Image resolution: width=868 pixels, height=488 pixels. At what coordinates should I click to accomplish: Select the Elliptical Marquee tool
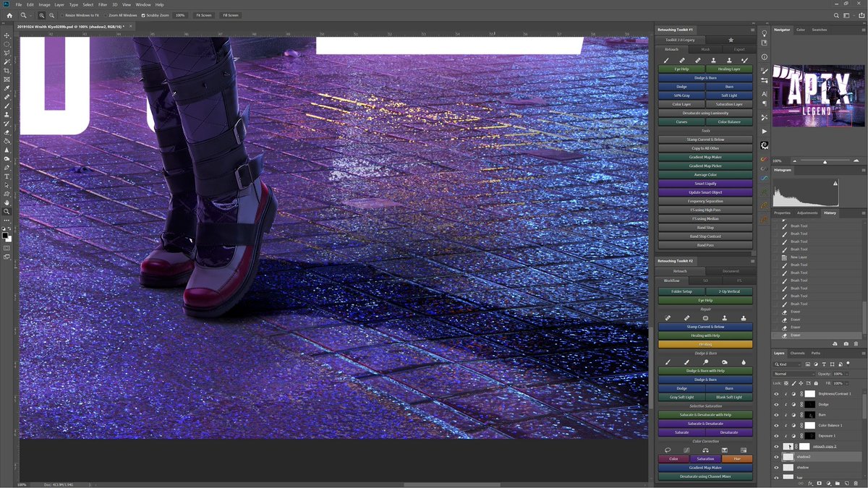7,44
